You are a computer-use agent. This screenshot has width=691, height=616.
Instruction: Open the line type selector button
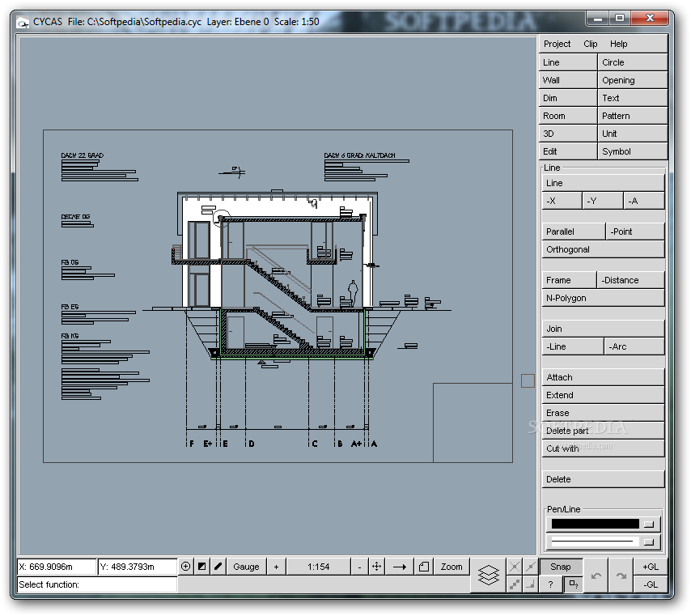click(x=649, y=542)
